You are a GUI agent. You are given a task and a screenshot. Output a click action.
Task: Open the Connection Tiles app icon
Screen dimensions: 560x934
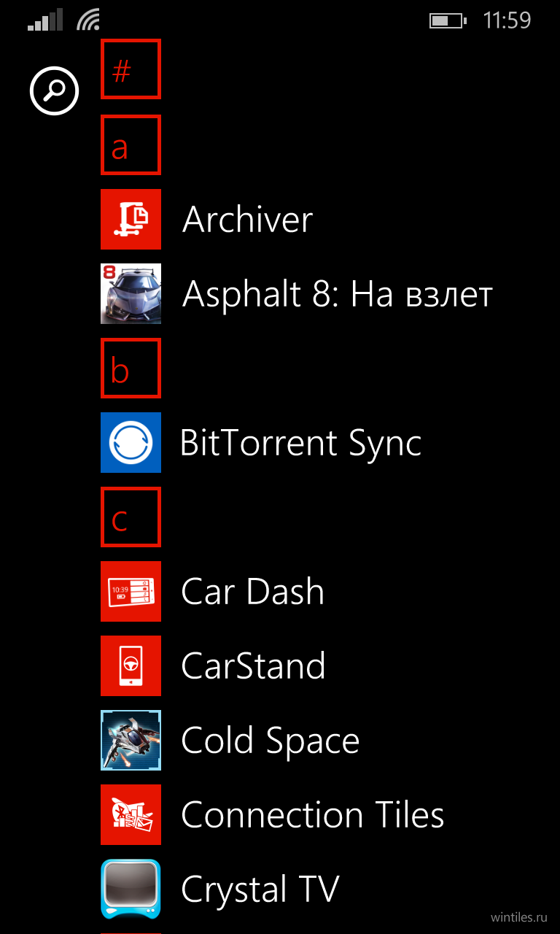[131, 814]
